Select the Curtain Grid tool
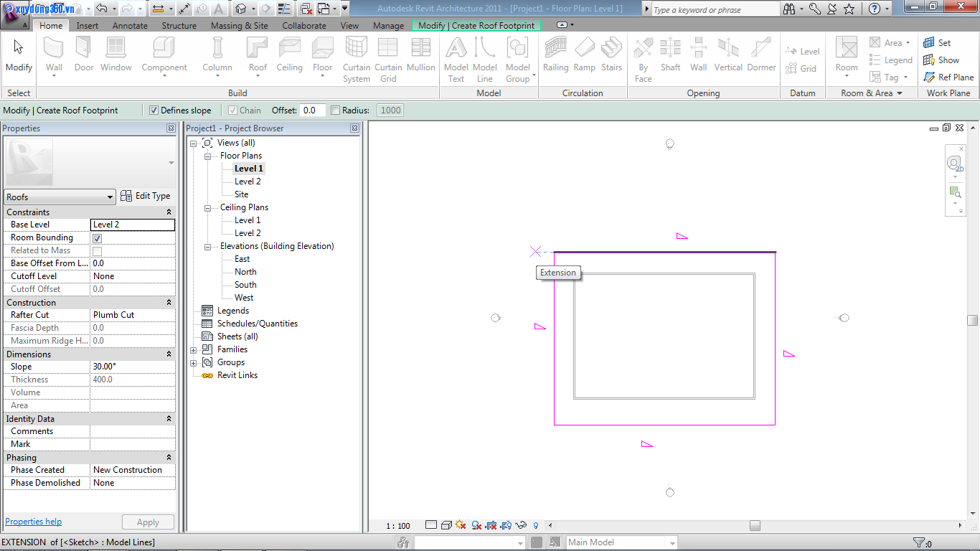 (x=388, y=60)
